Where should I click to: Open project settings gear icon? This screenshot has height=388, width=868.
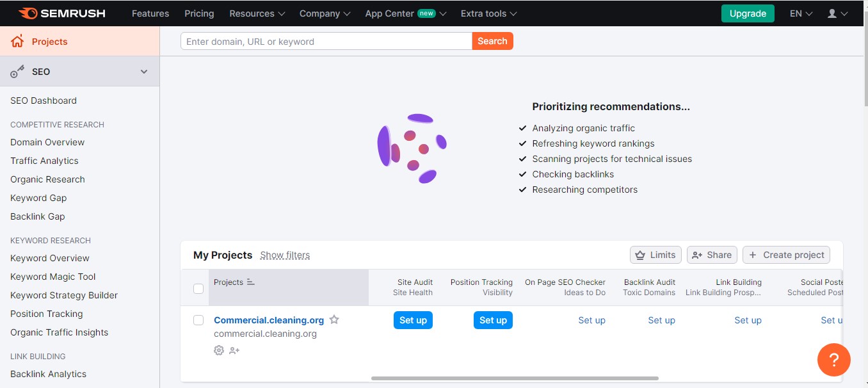[219, 350]
